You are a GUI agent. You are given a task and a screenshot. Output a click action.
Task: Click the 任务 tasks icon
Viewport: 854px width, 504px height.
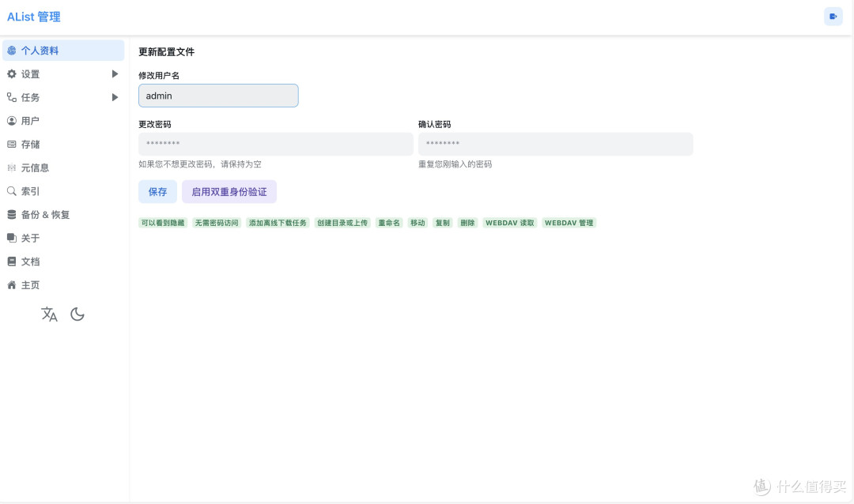(x=11, y=97)
